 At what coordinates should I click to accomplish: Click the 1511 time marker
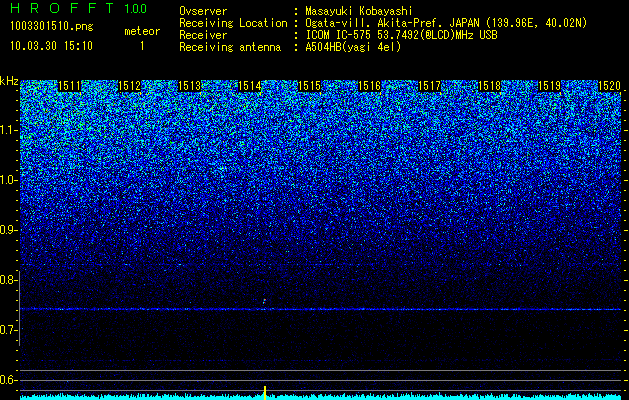click(70, 86)
